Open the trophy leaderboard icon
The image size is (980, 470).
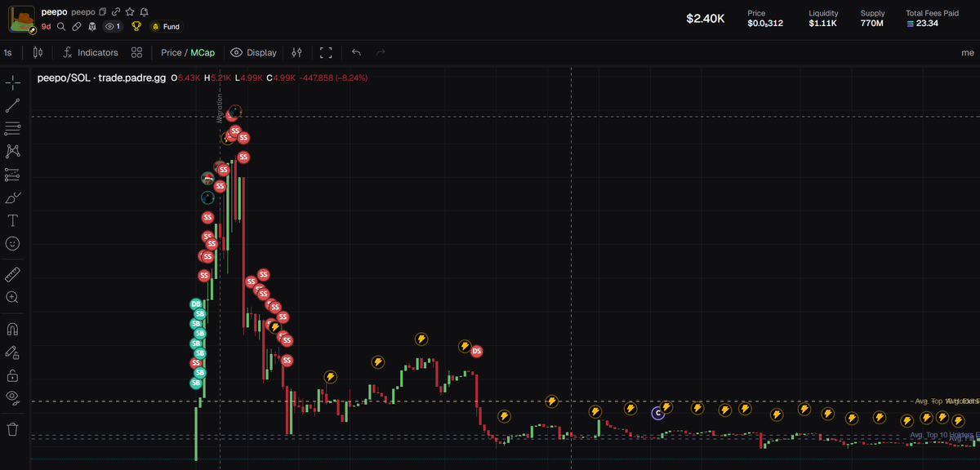tap(136, 26)
